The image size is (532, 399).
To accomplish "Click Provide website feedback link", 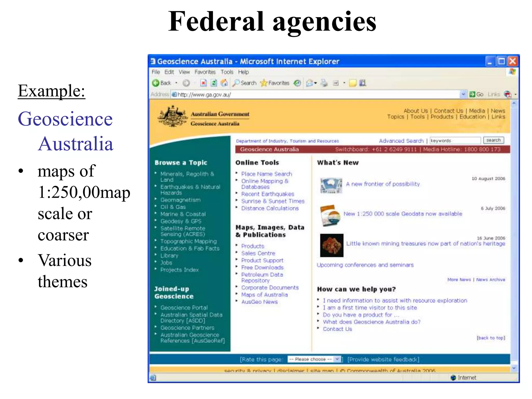I will coord(383,360).
